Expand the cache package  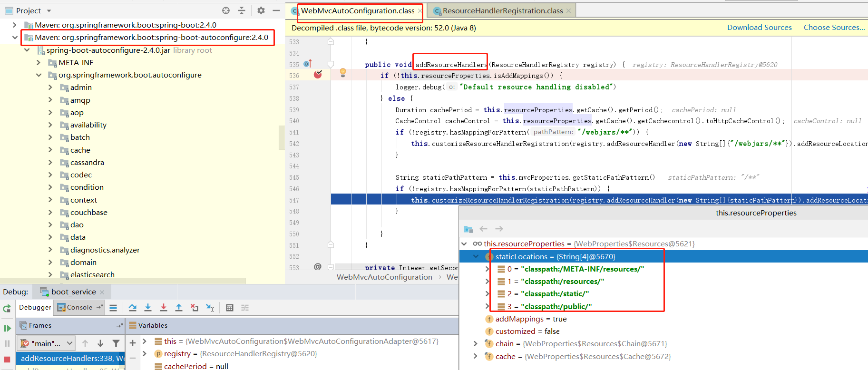pyautogui.click(x=50, y=150)
